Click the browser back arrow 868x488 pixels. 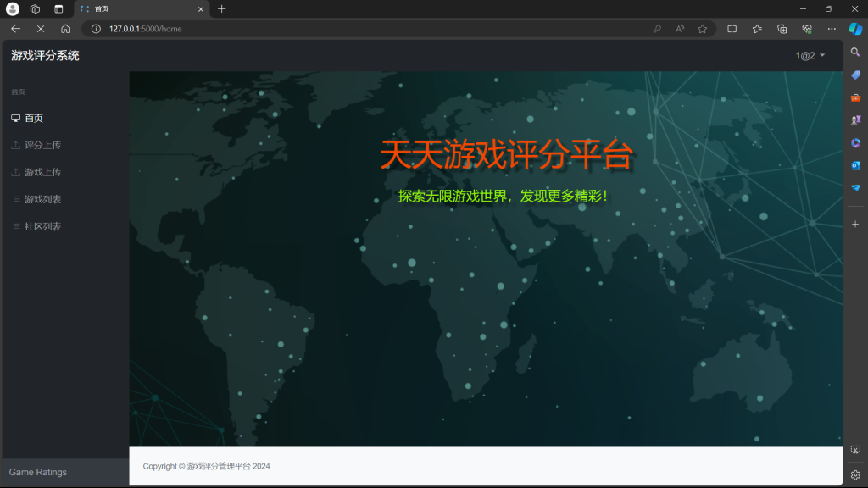click(x=15, y=29)
